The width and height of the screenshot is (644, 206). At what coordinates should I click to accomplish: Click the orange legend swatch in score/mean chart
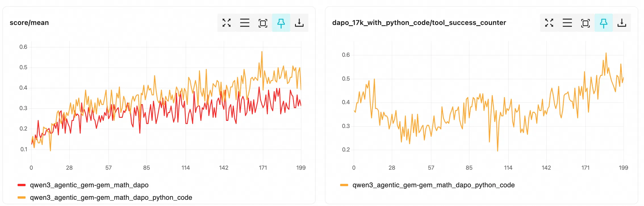coord(22,197)
